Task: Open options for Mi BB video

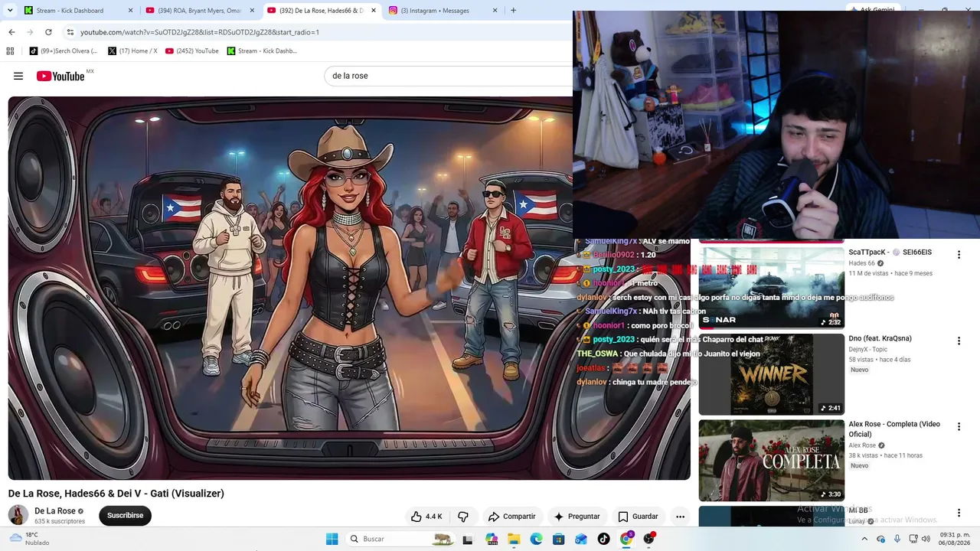Action: (x=959, y=513)
